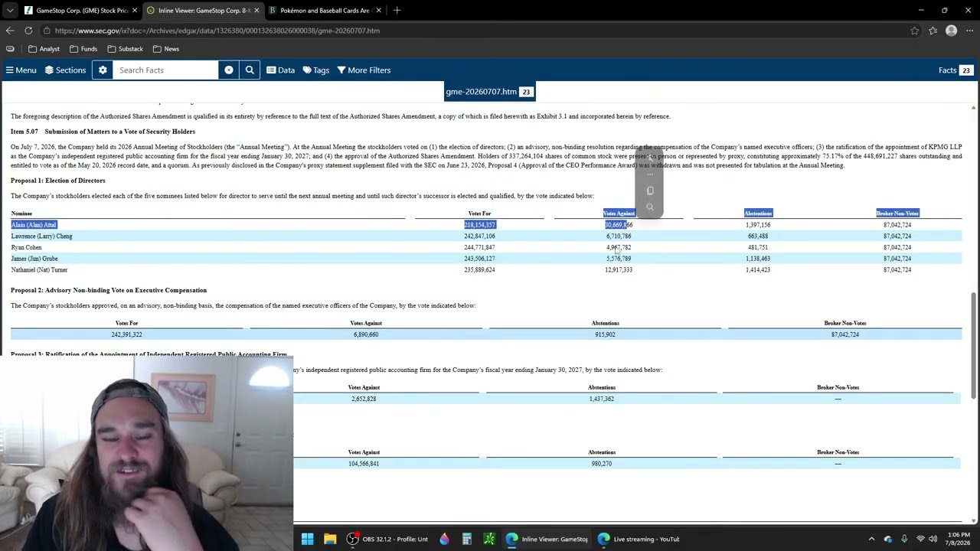The image size is (980, 551).
Task: Close the Inline Viewer GameStop 8-K tab
Action: point(256,11)
